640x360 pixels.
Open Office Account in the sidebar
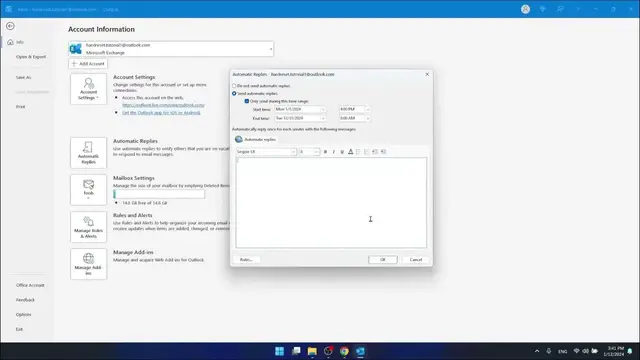(x=30, y=285)
